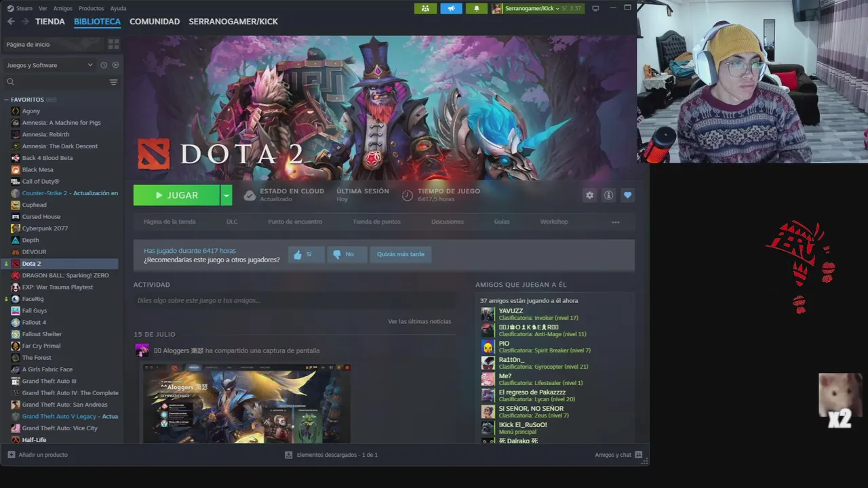
Task: Open Tienda de puntos link
Action: click(376, 222)
